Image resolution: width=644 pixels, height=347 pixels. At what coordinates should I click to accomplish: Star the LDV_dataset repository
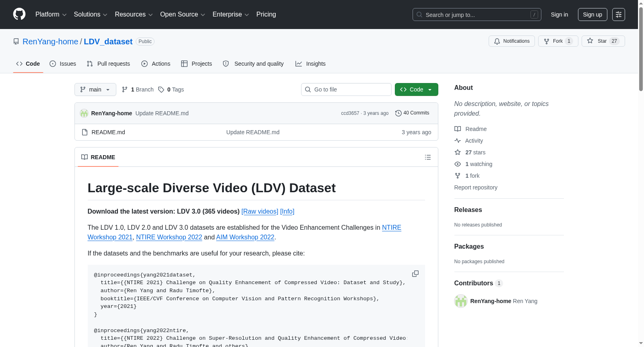(603, 41)
